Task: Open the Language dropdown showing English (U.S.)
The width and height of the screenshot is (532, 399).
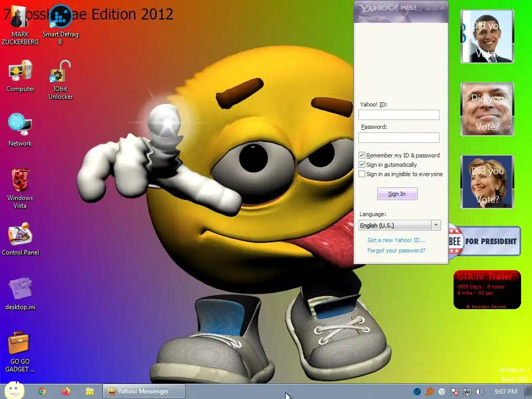Action: click(x=400, y=225)
